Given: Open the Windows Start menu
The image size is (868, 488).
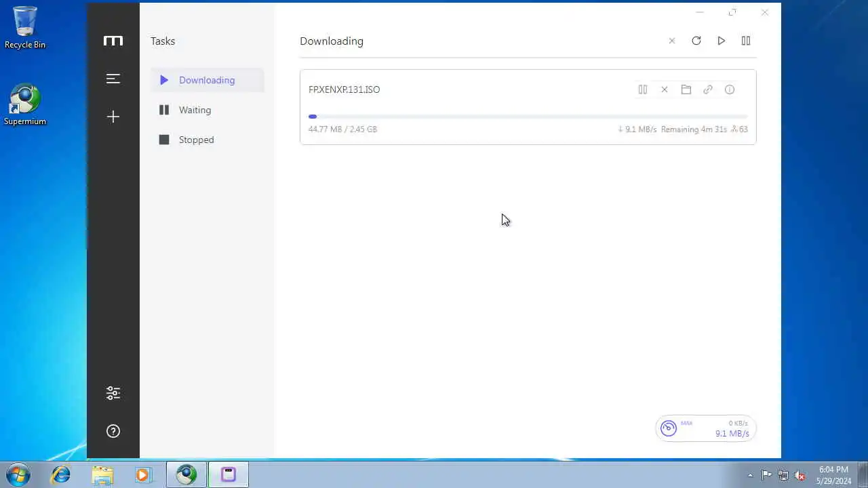Looking at the screenshot, I should coord(18,474).
